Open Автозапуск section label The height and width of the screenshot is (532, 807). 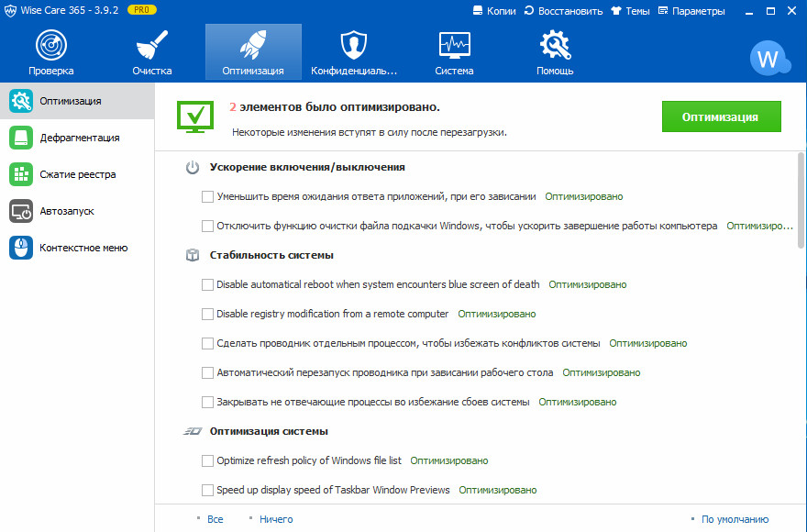[67, 211]
